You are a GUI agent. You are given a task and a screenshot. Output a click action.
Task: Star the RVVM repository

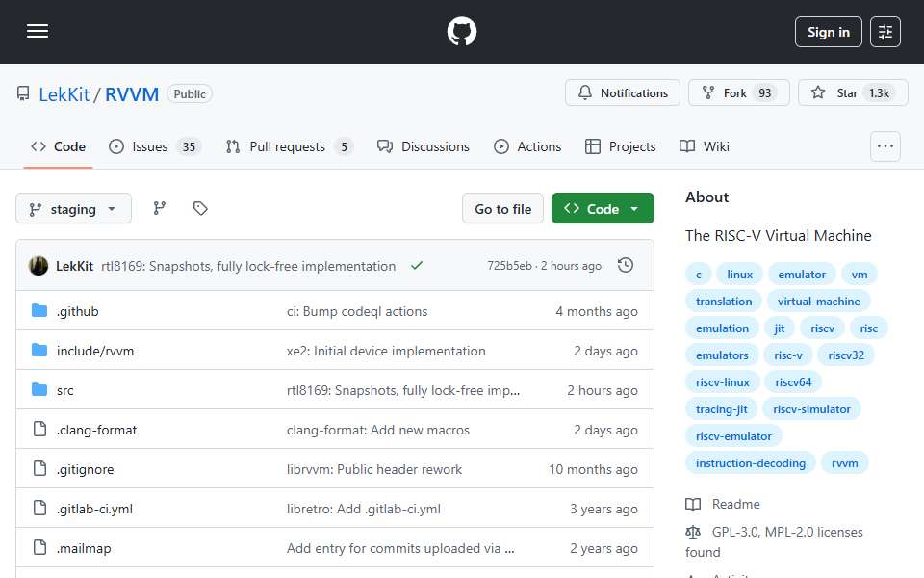tap(853, 93)
